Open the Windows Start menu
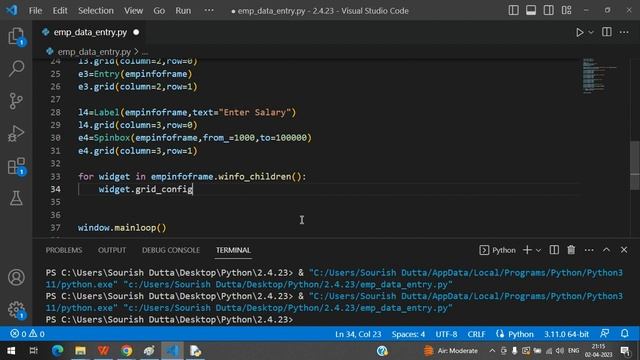The width and height of the screenshot is (640, 360). [11, 351]
